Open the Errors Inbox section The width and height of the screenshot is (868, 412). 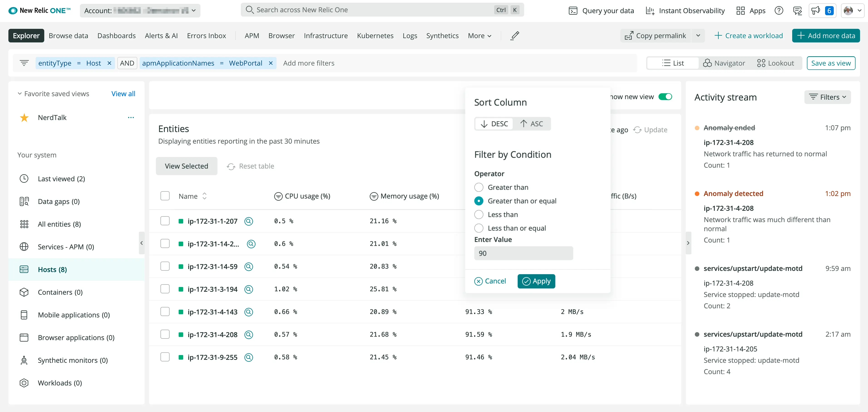[x=207, y=36]
